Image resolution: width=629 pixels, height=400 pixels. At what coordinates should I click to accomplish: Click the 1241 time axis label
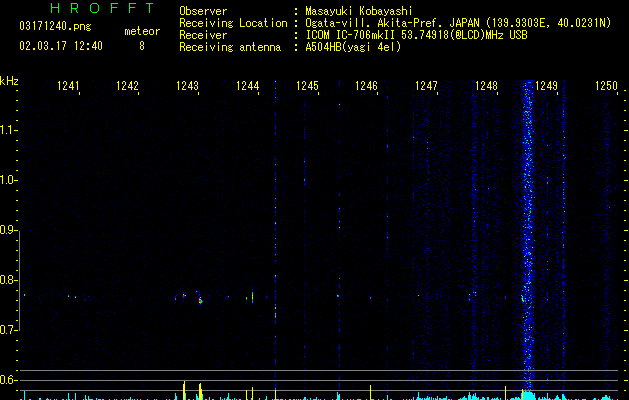[68, 86]
